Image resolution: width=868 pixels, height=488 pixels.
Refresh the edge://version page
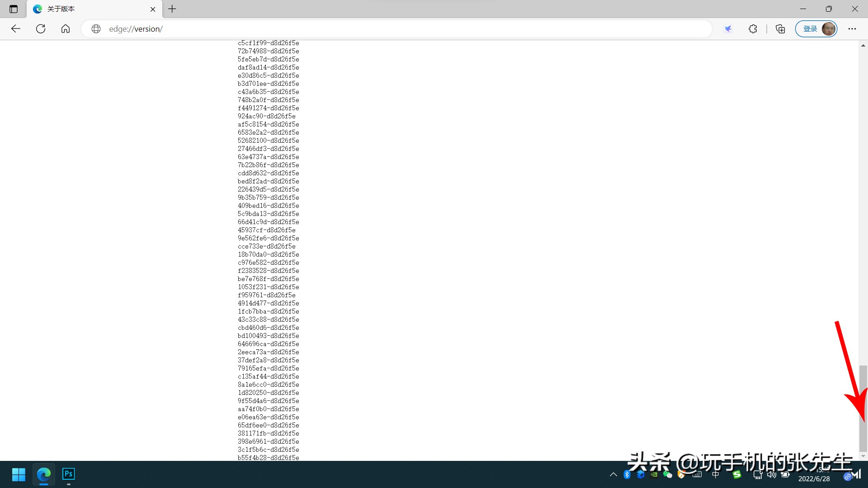(41, 29)
